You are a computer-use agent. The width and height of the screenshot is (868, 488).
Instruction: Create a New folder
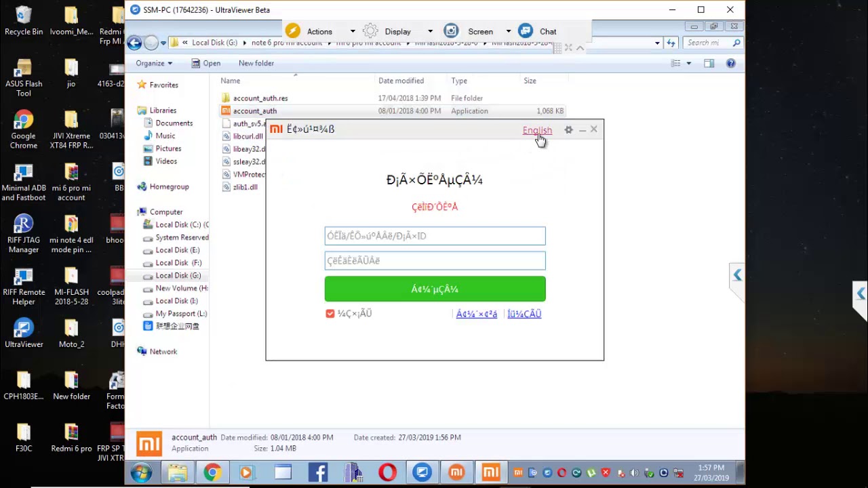[x=256, y=63]
